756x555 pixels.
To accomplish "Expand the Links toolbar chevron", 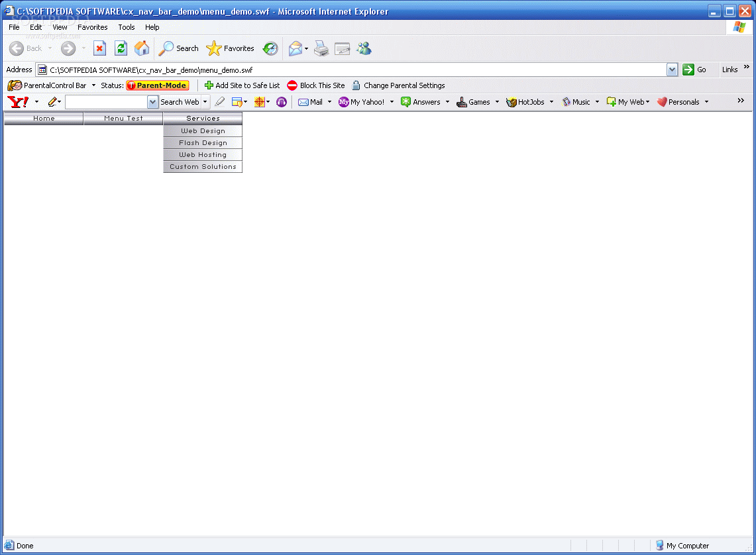I will tap(746, 67).
